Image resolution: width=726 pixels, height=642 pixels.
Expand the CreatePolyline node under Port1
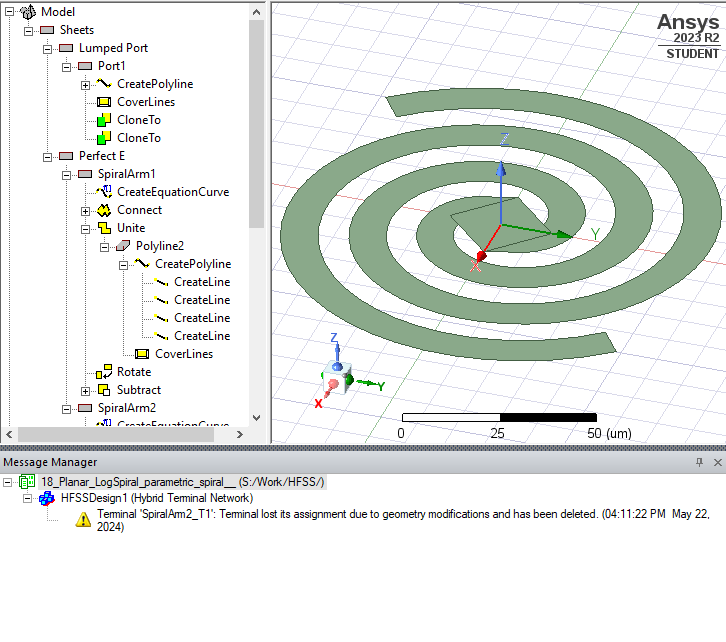85,84
